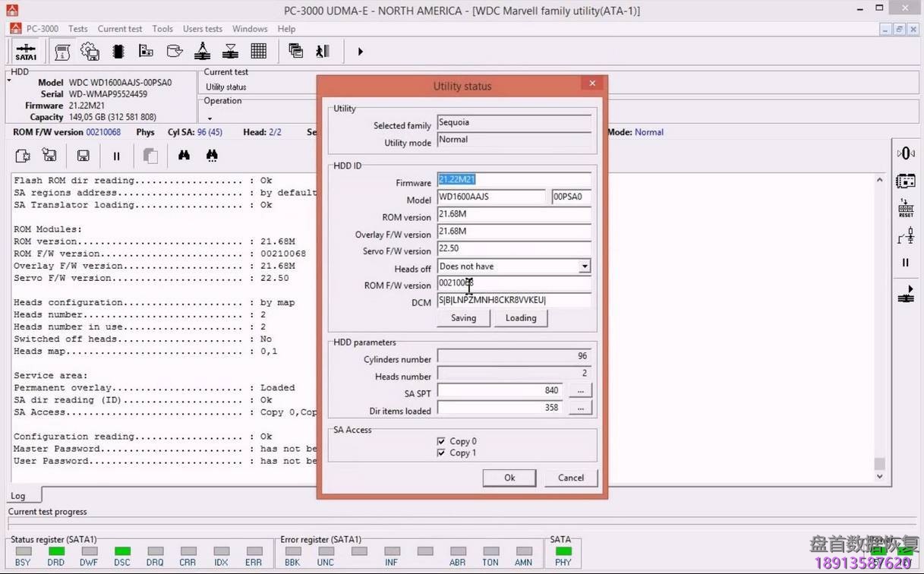The image size is (924, 574).
Task: Click the RESET icon in right sidebar
Action: (905, 206)
